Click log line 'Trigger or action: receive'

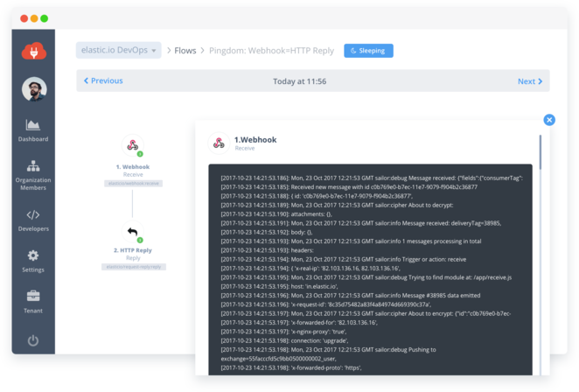click(x=344, y=259)
